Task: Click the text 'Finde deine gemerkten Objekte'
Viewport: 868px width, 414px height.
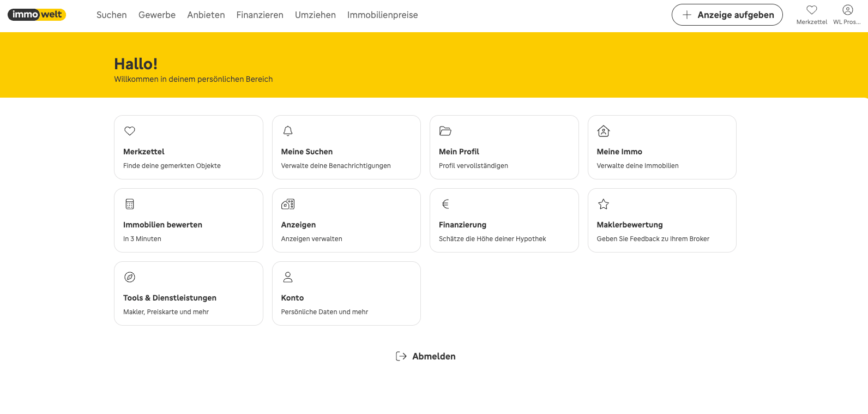Action: (172, 166)
